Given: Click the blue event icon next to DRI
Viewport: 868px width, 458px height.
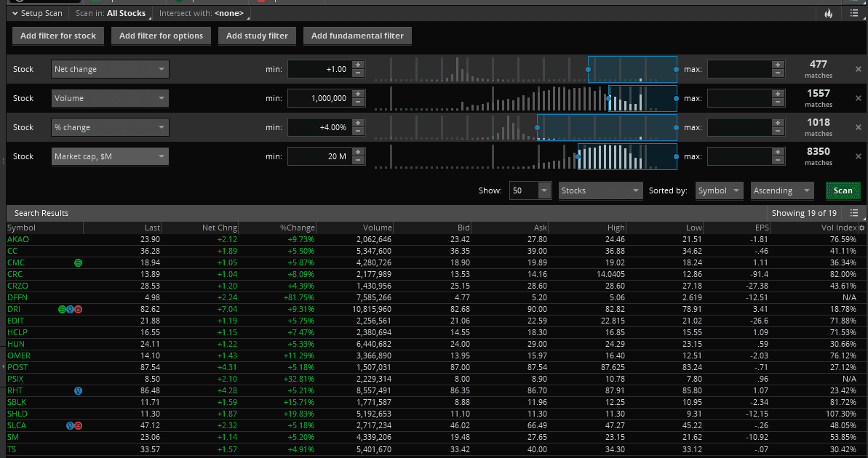Looking at the screenshot, I should [x=71, y=309].
